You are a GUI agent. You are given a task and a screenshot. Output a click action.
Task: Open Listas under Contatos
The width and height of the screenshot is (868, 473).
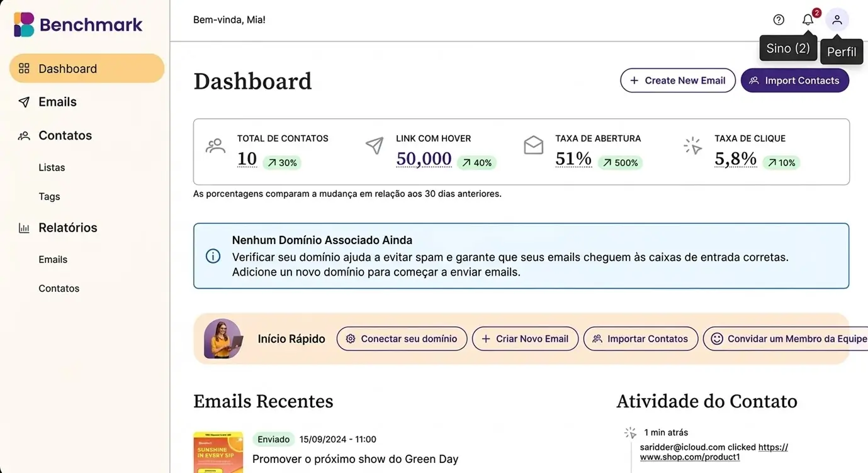(x=51, y=167)
